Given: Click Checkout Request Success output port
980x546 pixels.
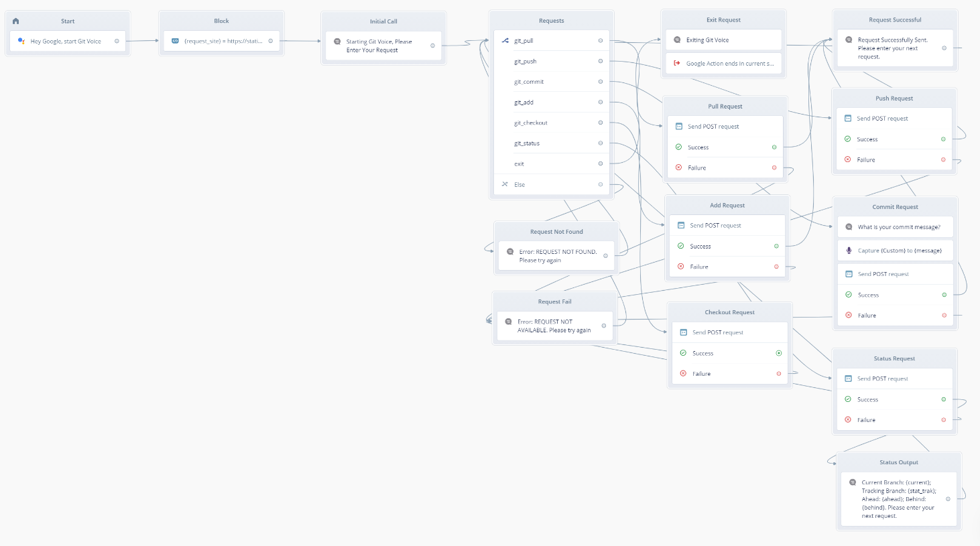Looking at the screenshot, I should pos(779,353).
